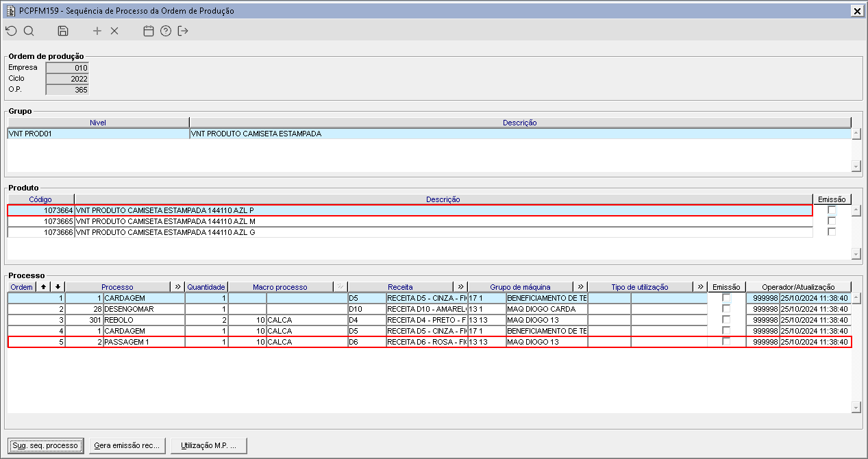The height and width of the screenshot is (459, 868).
Task: Expand the » button beside Macro processo header
Action: (340, 287)
